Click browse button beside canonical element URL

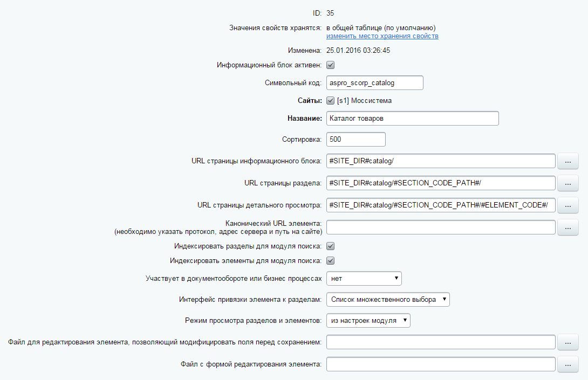point(568,227)
